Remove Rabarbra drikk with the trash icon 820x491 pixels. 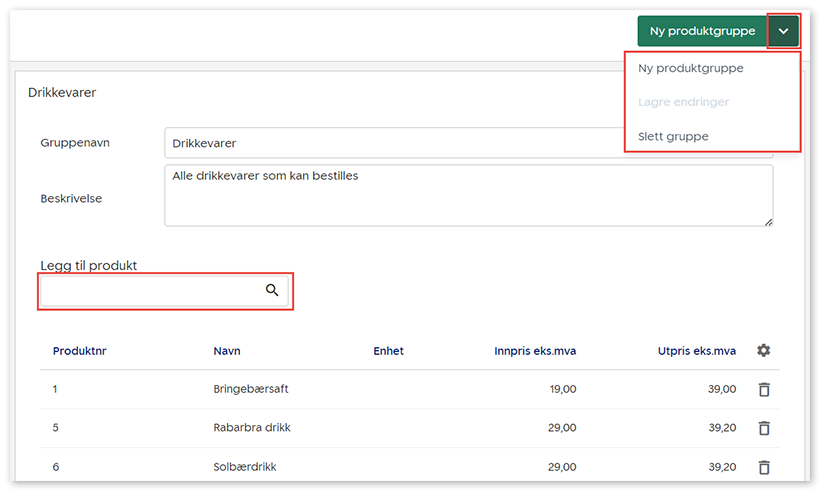[764, 428]
